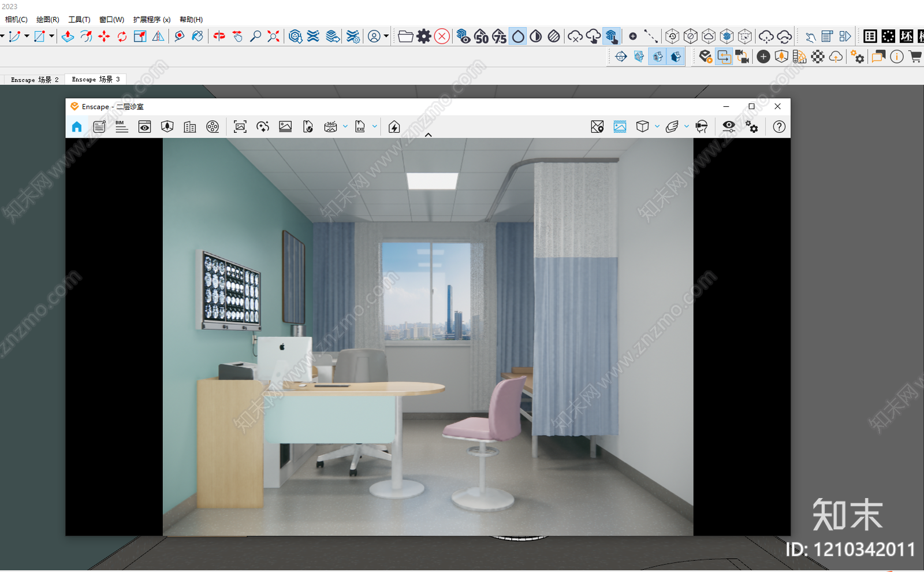This screenshot has height=572, width=924.
Task: Select the Push/Pull tool in SketchUp toolbar
Action: point(68,36)
